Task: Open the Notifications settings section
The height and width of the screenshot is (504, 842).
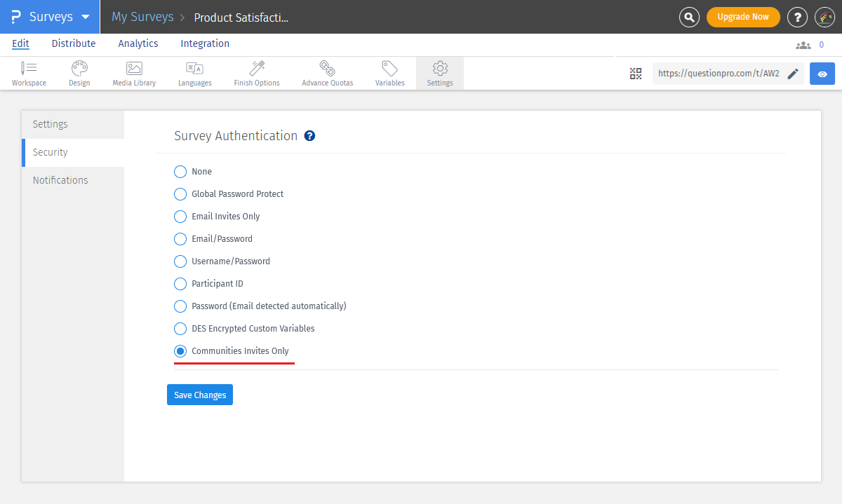Action: click(x=60, y=179)
